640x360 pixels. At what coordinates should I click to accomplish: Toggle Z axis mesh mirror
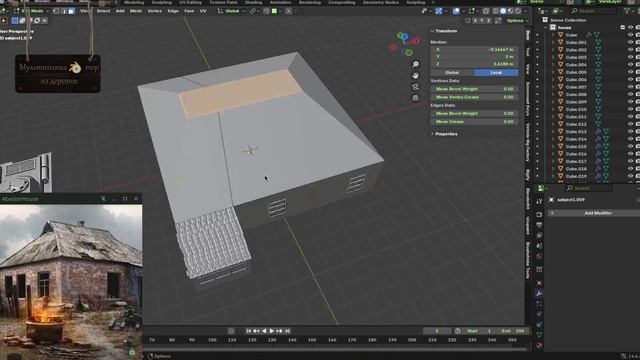489,20
